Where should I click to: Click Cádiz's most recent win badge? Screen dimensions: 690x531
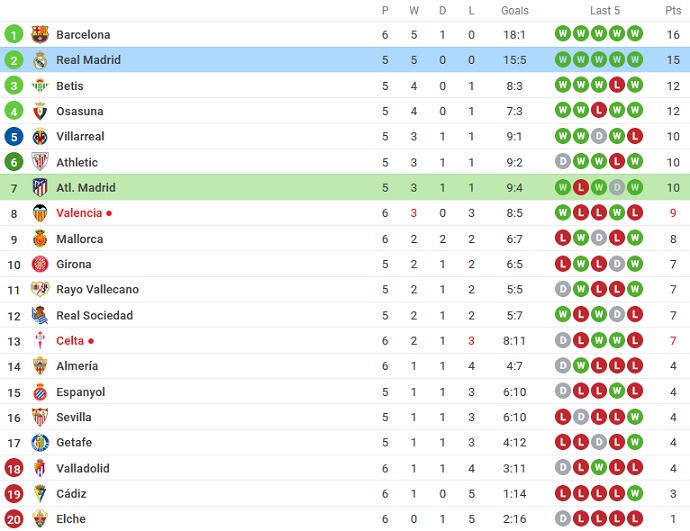636,493
